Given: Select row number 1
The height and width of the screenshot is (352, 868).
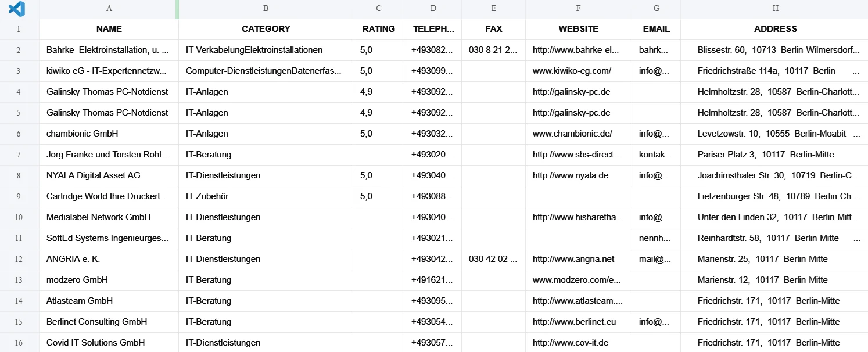Looking at the screenshot, I should click(x=19, y=29).
